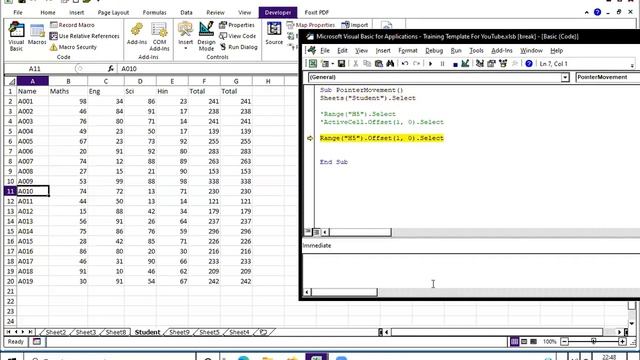Open the (General) object dropdown
Image resolution: width=640 pixels, height=360 pixels.
click(x=565, y=77)
